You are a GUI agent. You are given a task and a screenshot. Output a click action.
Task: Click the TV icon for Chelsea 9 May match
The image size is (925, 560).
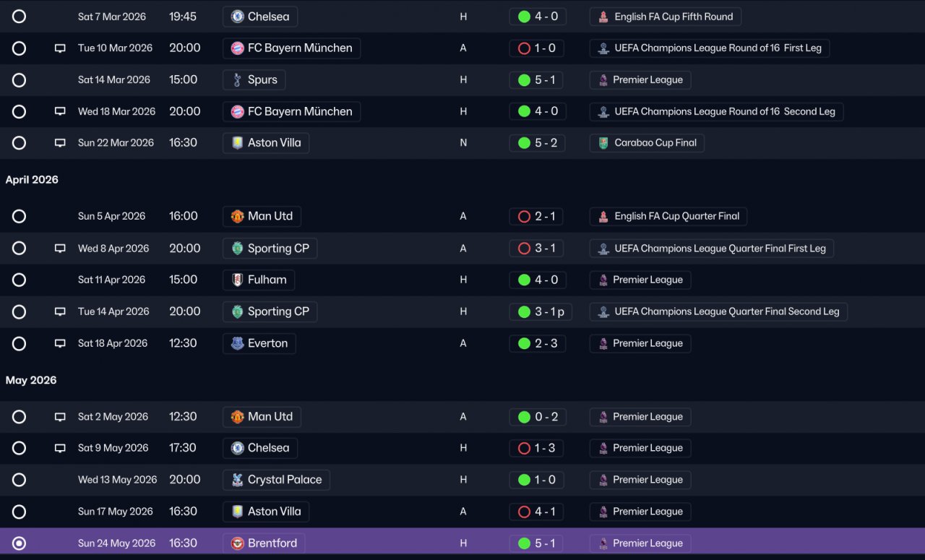click(60, 448)
